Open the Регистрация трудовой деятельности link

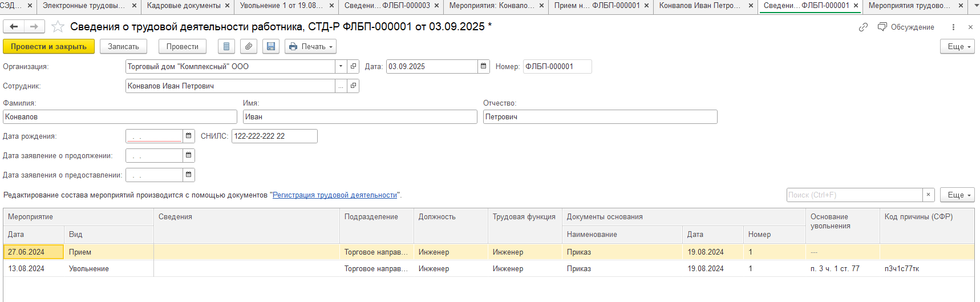pos(335,195)
